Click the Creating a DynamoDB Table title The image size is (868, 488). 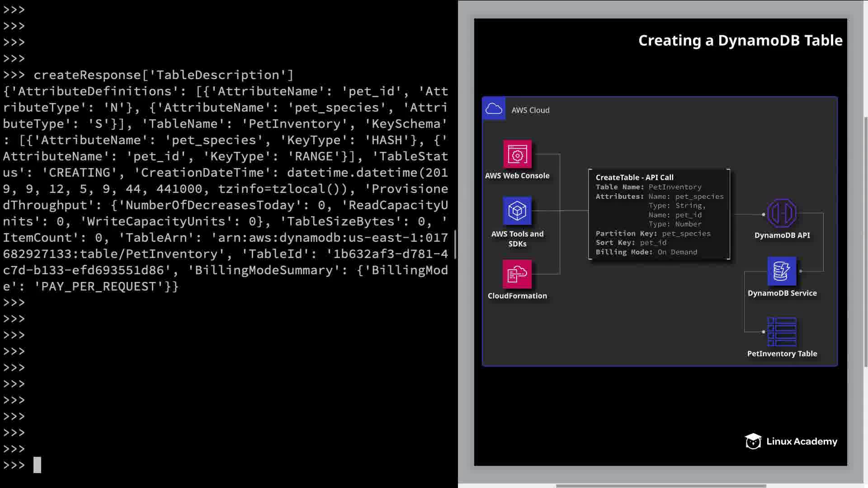[740, 41]
